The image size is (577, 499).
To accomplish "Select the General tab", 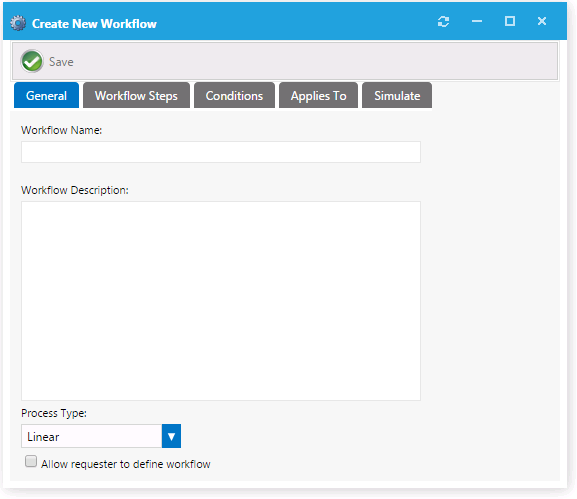I will point(46,95).
